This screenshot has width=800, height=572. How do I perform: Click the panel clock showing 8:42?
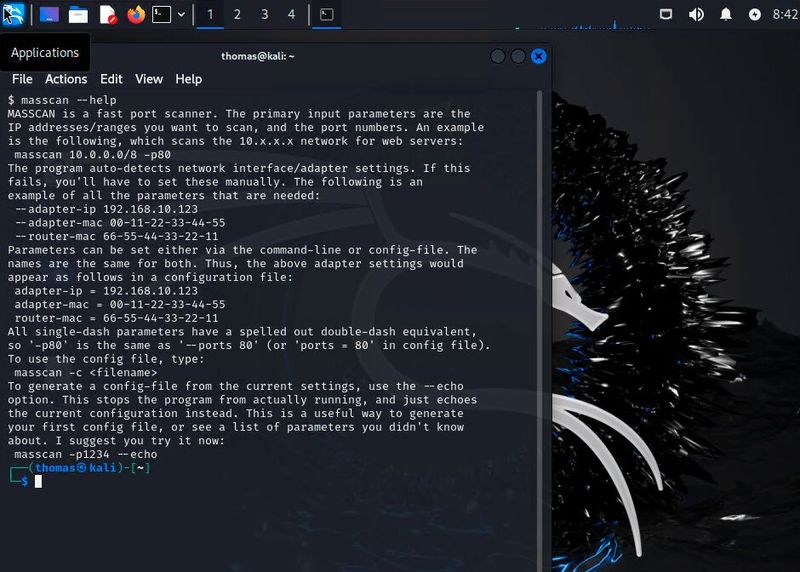click(785, 14)
